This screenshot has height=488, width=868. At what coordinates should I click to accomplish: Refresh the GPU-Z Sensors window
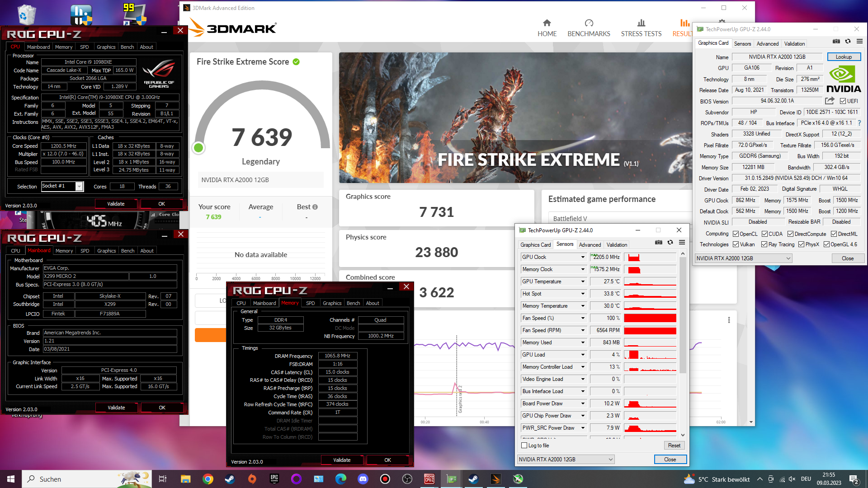[670, 243]
